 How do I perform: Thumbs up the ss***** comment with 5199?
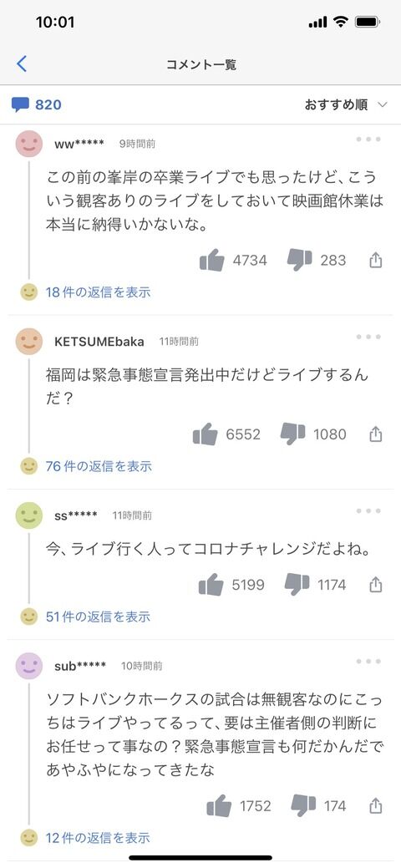(x=211, y=585)
